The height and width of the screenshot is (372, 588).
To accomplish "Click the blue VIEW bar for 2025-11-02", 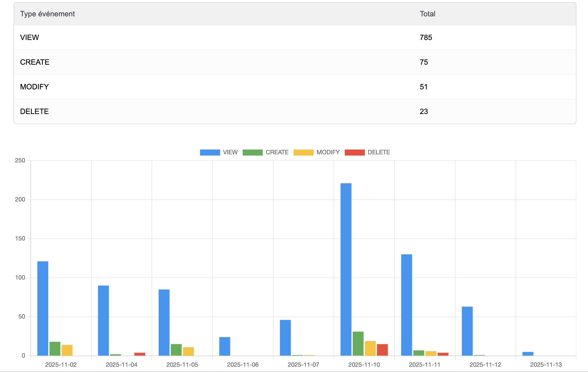I will pos(43,308).
